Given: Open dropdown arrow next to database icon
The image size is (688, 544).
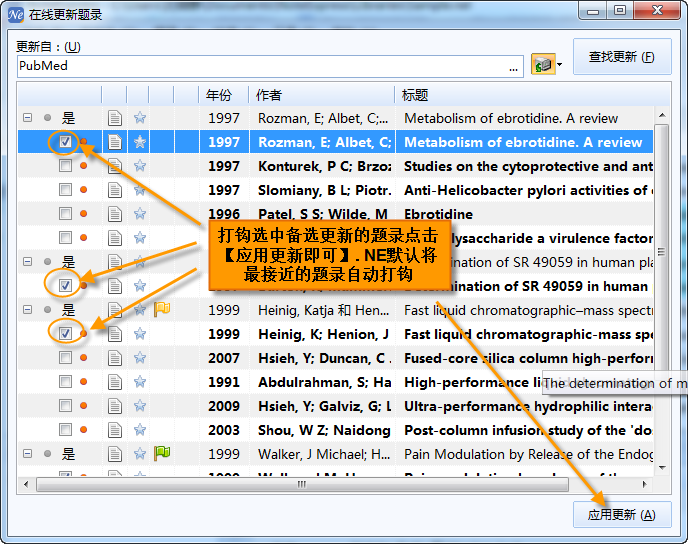Looking at the screenshot, I should 559,64.
